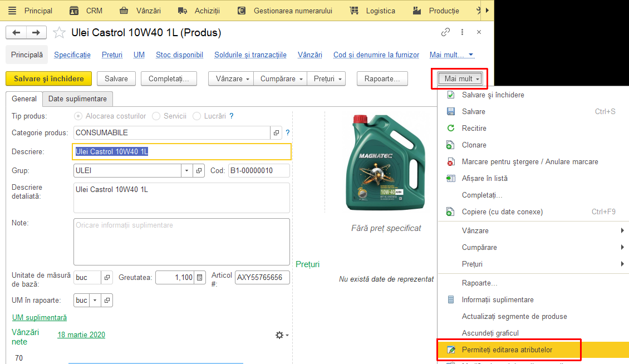This screenshot has width=629, height=364.
Task: Click UM suplimentară link
Action: (40, 317)
